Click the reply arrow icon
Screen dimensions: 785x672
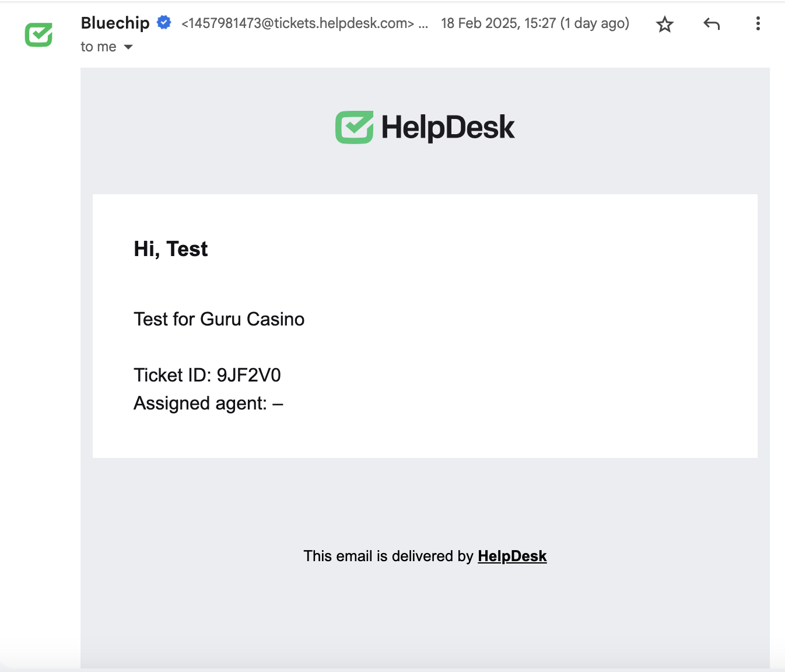click(x=712, y=24)
